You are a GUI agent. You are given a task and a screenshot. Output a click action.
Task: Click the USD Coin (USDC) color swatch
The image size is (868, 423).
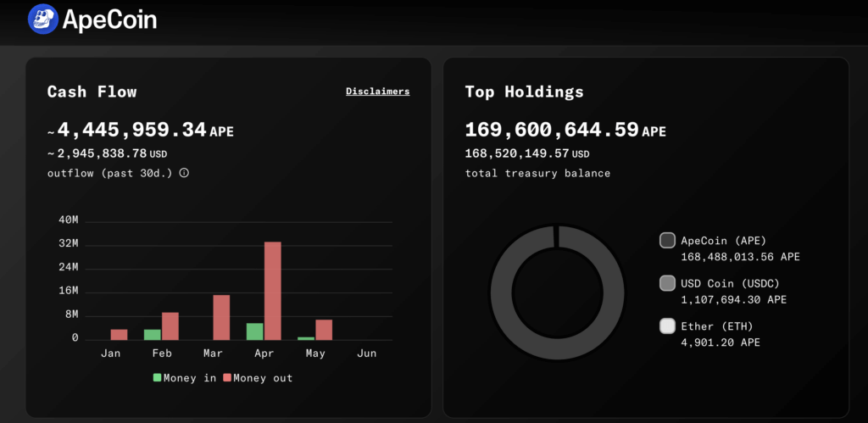click(667, 283)
